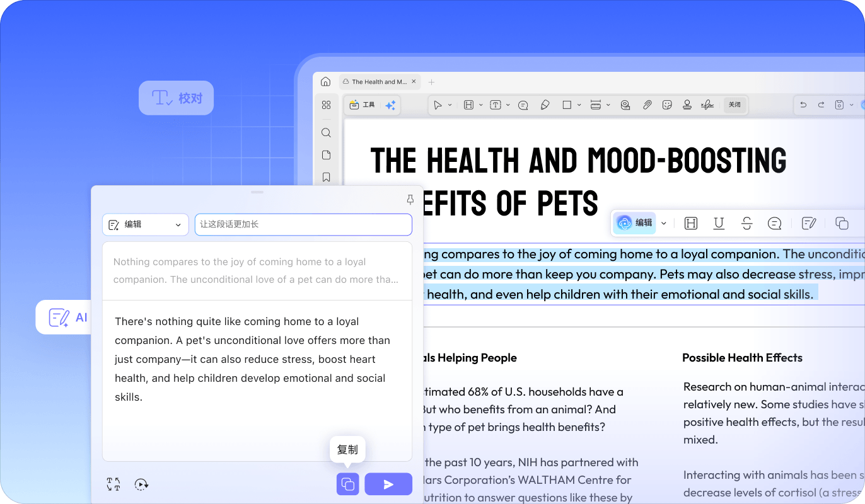This screenshot has height=504, width=865.
Task: Click the copy button below 复制 tooltip
Action: [x=348, y=484]
